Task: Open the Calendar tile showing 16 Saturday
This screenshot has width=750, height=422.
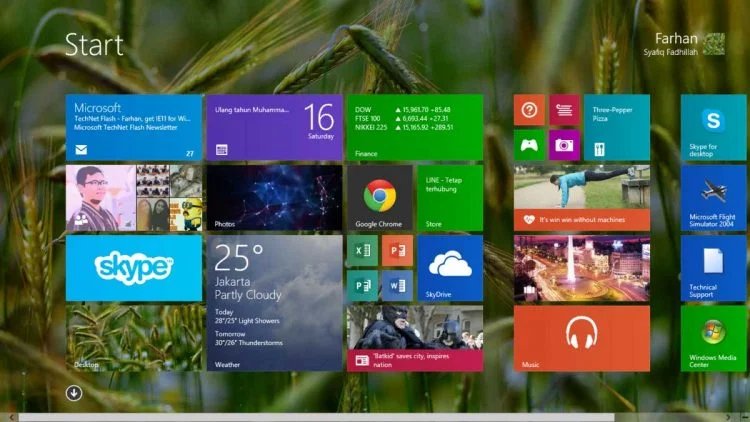Action: (275, 127)
